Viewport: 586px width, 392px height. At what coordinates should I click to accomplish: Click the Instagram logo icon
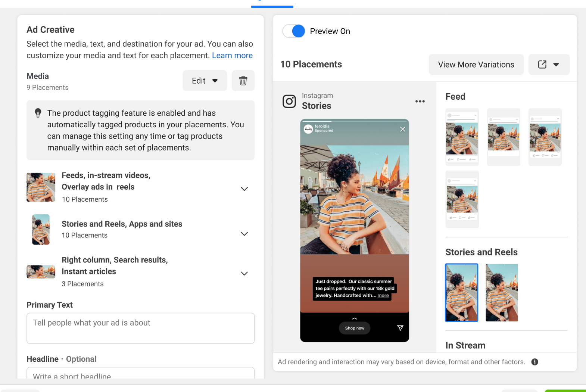(x=289, y=101)
